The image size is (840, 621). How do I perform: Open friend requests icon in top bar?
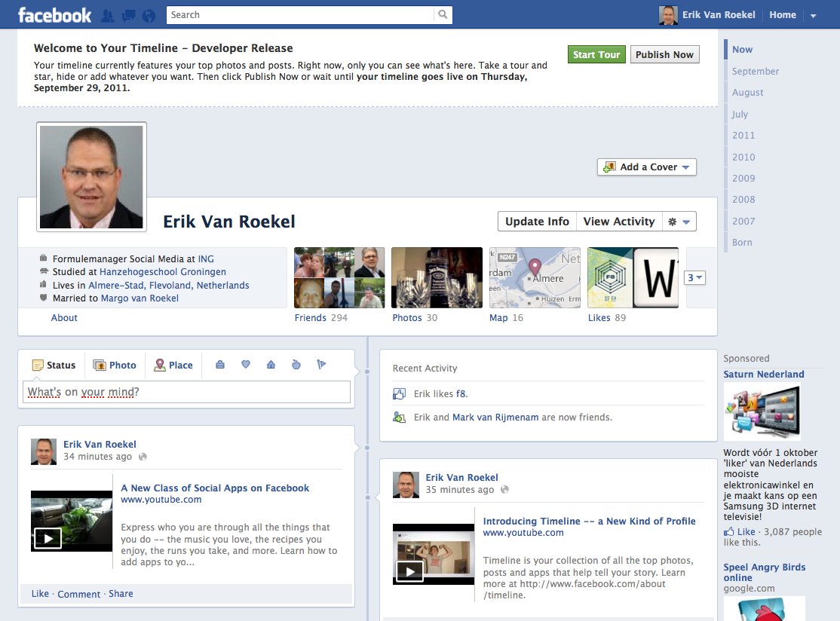click(x=109, y=15)
